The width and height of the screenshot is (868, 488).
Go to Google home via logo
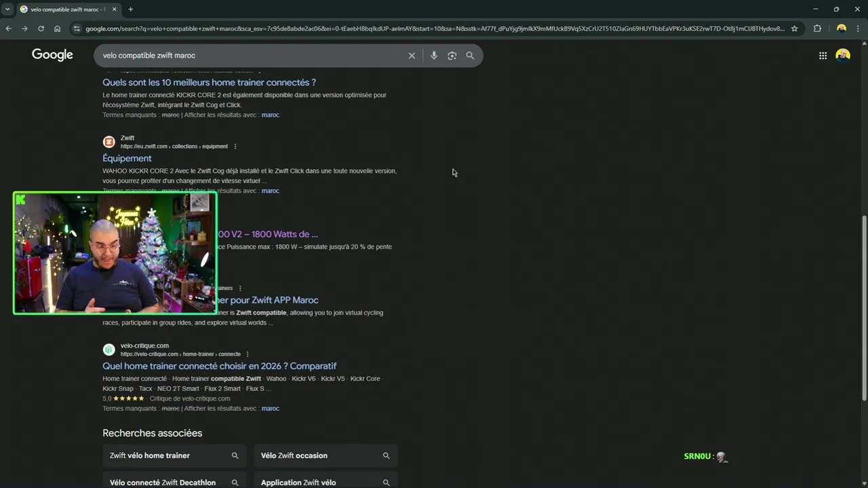tap(52, 55)
